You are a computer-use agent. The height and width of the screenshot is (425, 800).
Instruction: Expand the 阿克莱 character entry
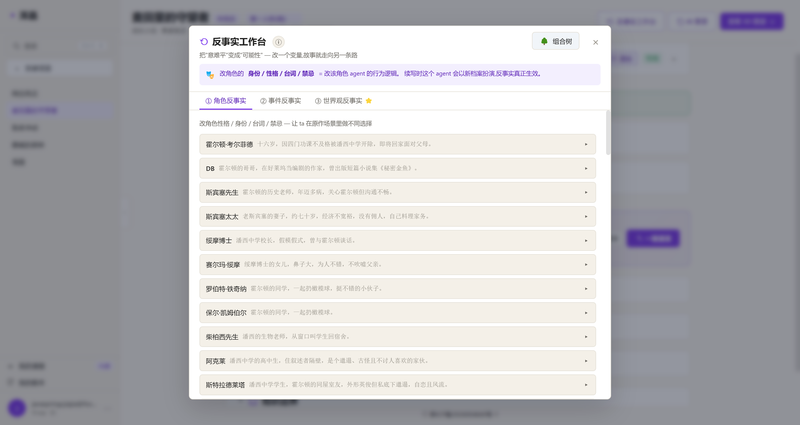(397, 361)
